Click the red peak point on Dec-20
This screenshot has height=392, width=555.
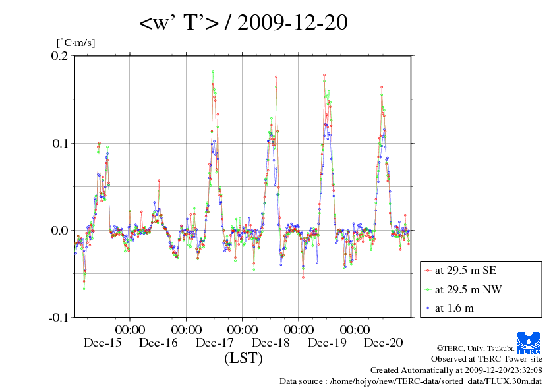(x=382, y=87)
